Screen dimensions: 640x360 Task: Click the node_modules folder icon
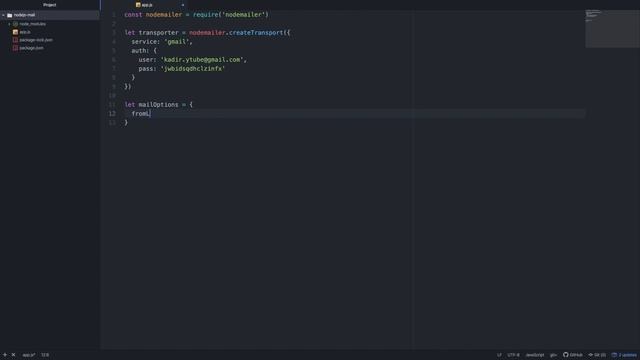pyautogui.click(x=16, y=24)
